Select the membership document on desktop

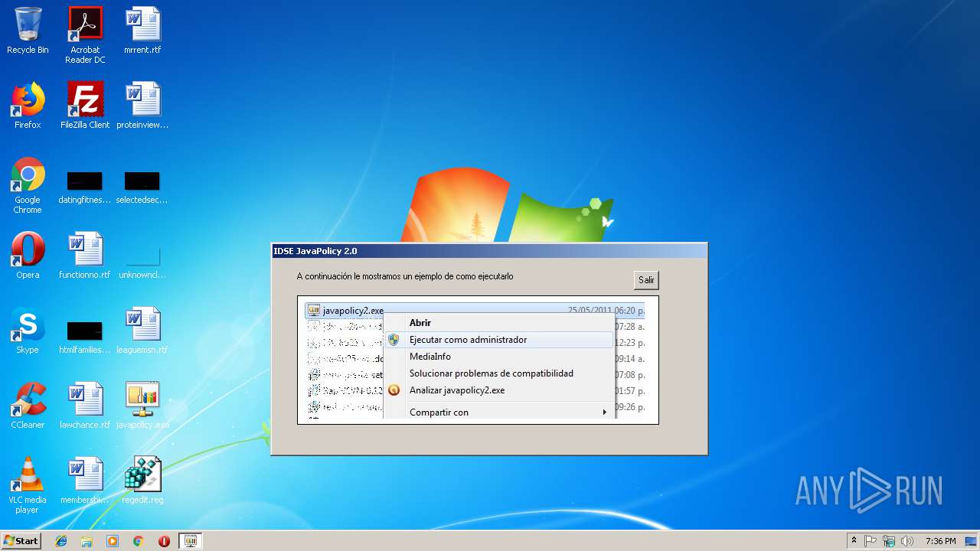point(85,481)
